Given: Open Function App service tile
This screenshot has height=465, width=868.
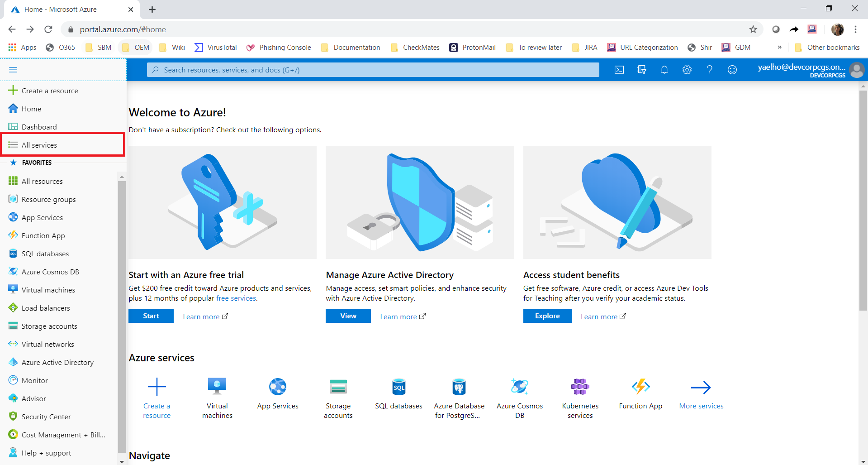Looking at the screenshot, I should pos(640,394).
